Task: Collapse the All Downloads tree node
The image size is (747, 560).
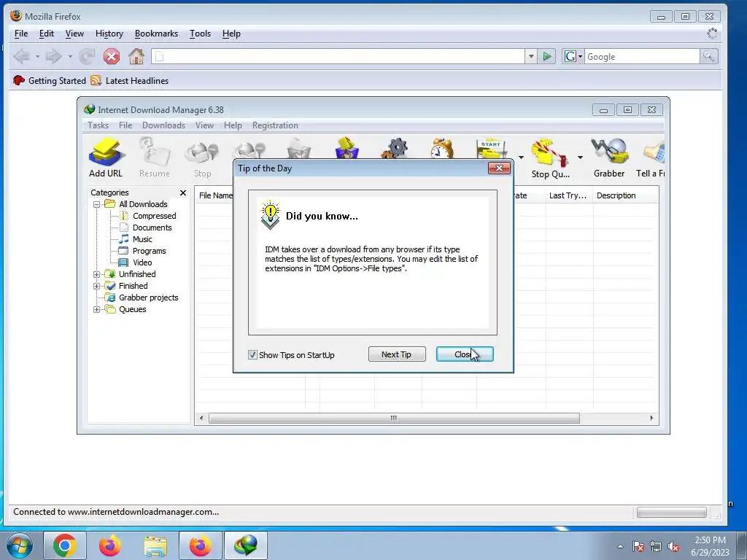Action: [x=97, y=204]
